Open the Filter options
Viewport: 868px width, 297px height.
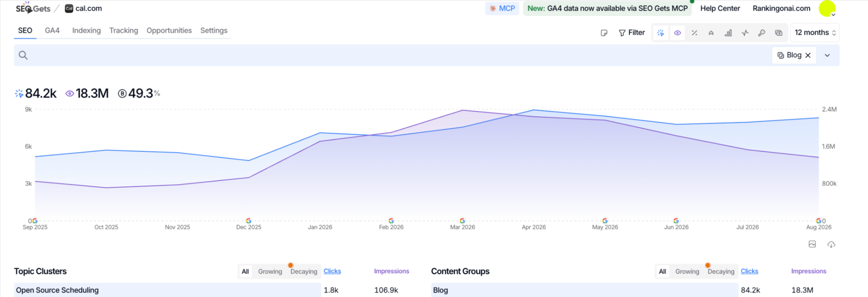(632, 33)
